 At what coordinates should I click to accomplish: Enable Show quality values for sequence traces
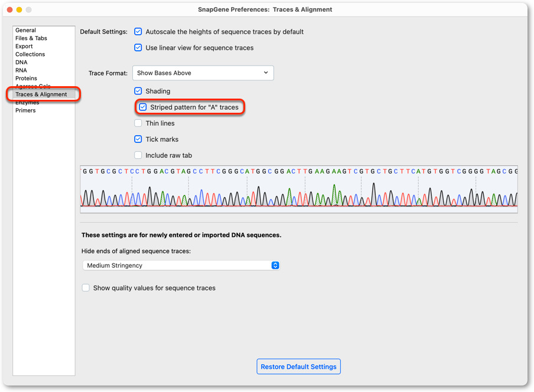(x=86, y=288)
